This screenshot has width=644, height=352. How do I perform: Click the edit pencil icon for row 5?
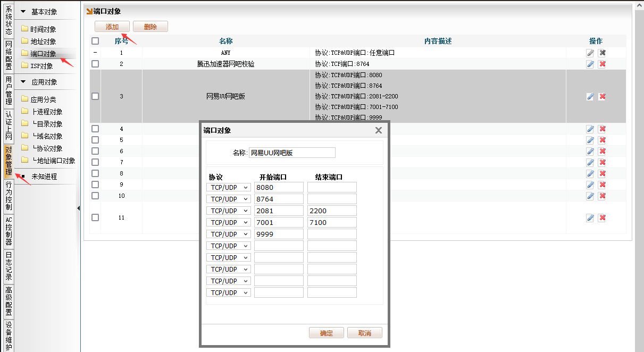coord(590,140)
